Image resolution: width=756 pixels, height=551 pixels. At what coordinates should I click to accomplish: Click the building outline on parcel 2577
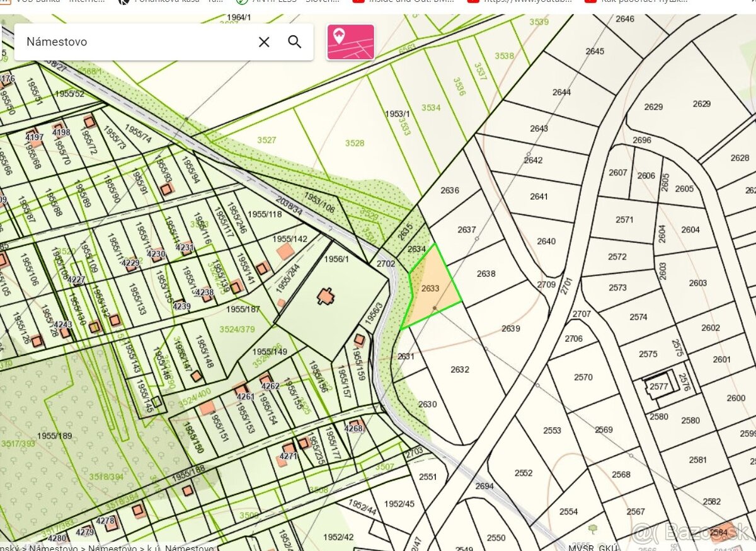coord(660,386)
